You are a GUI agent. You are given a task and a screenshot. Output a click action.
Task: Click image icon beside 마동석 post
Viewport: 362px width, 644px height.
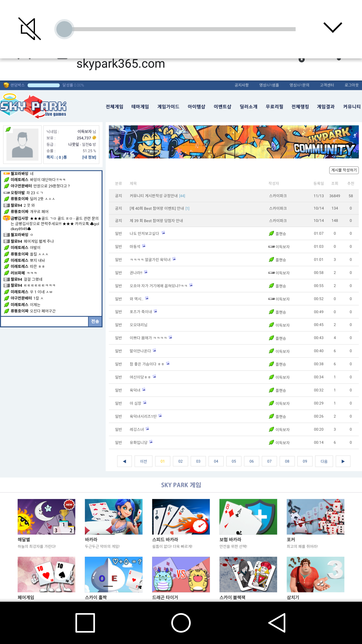coord(144,246)
